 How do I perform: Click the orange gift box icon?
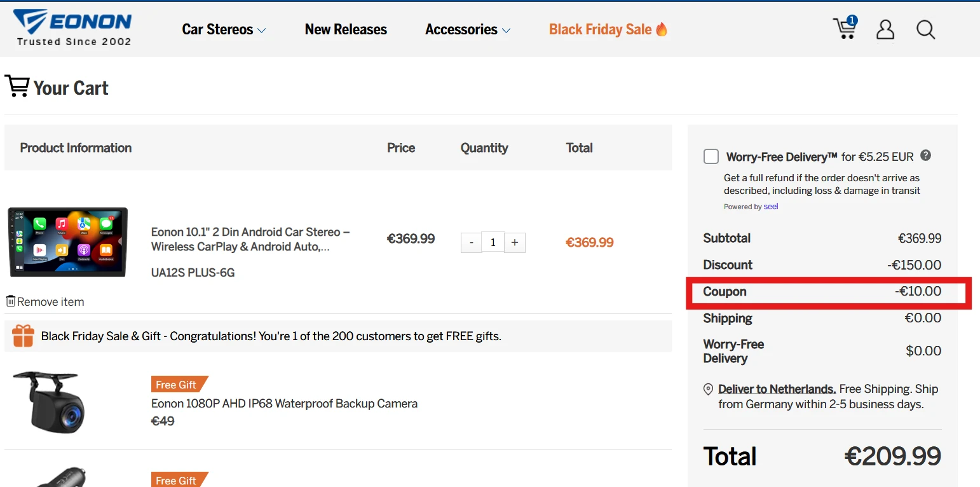(24, 336)
